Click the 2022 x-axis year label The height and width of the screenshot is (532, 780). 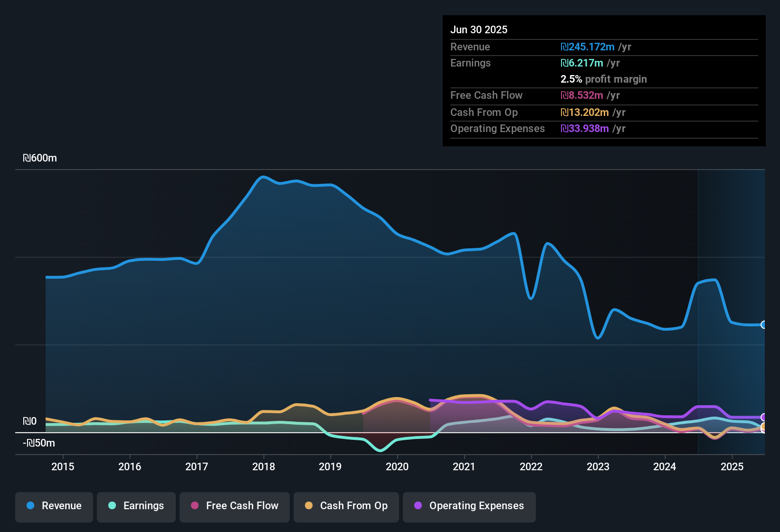531,466
